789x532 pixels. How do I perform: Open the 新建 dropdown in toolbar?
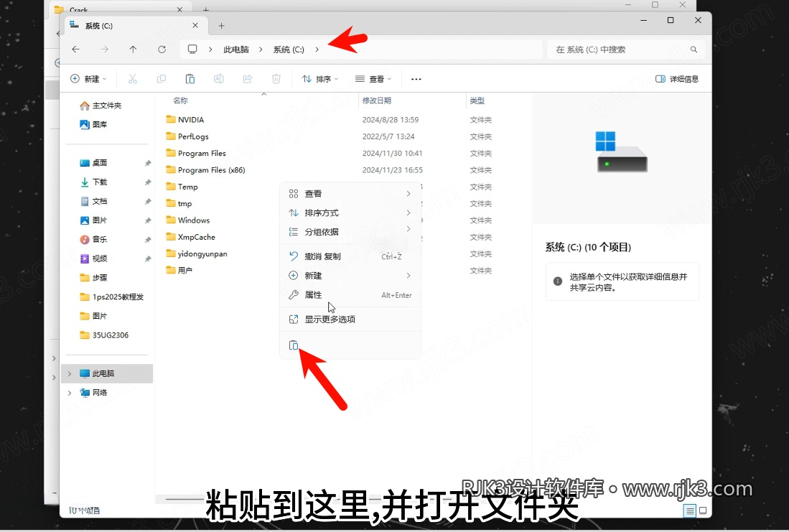click(x=88, y=79)
